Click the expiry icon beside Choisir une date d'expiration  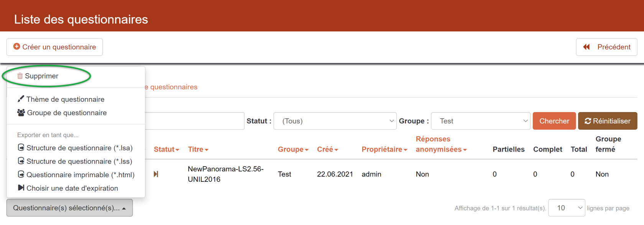pos(21,188)
